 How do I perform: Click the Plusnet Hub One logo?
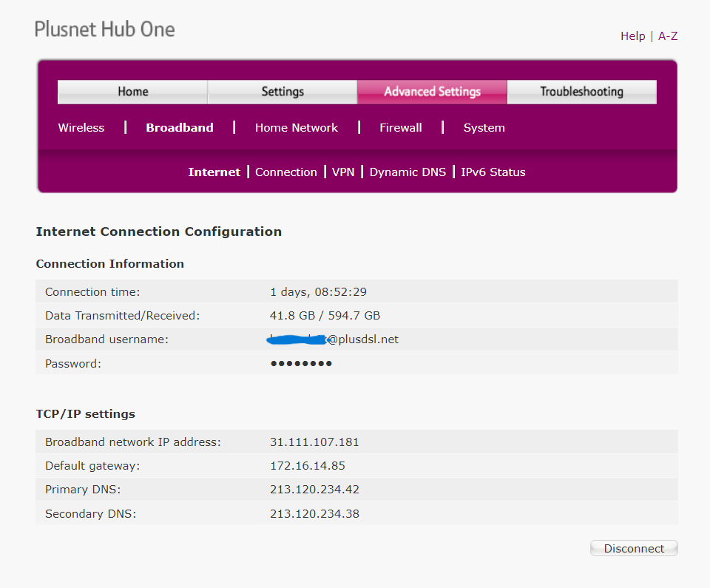[105, 30]
